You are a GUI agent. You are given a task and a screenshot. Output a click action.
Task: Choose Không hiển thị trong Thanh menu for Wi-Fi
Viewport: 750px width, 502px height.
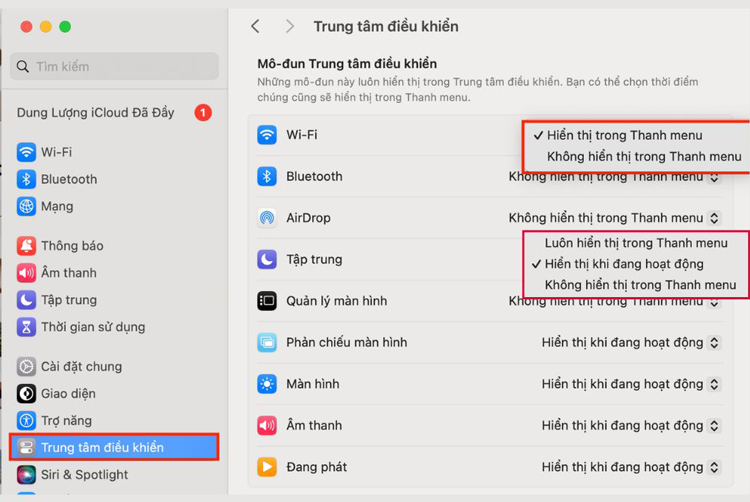[x=644, y=156]
